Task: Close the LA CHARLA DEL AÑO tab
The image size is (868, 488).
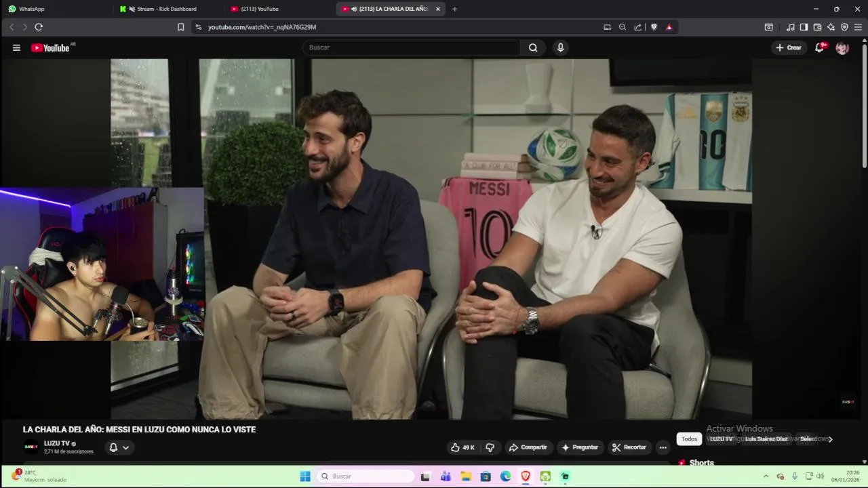Action: 438,9
